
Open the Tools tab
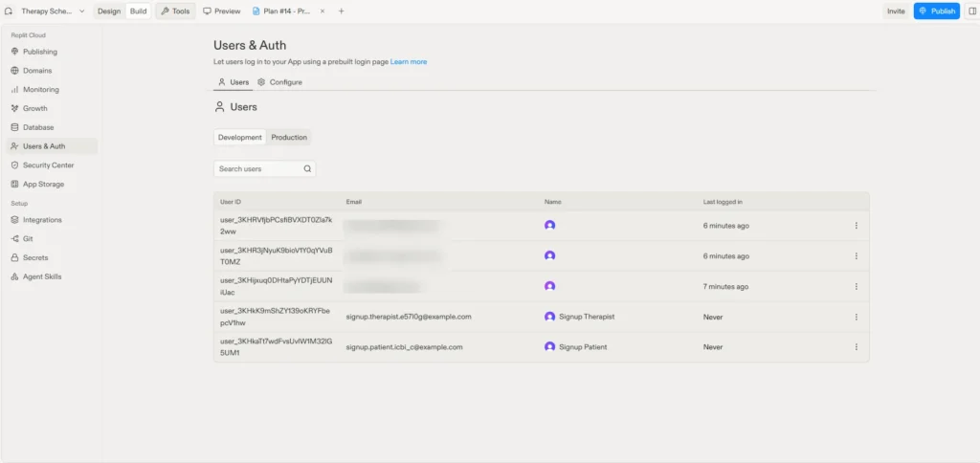click(x=175, y=11)
